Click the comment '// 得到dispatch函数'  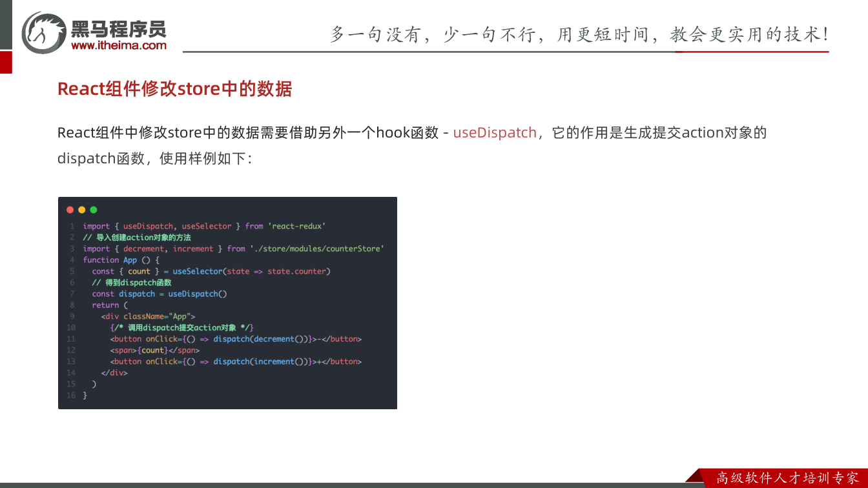click(x=132, y=283)
